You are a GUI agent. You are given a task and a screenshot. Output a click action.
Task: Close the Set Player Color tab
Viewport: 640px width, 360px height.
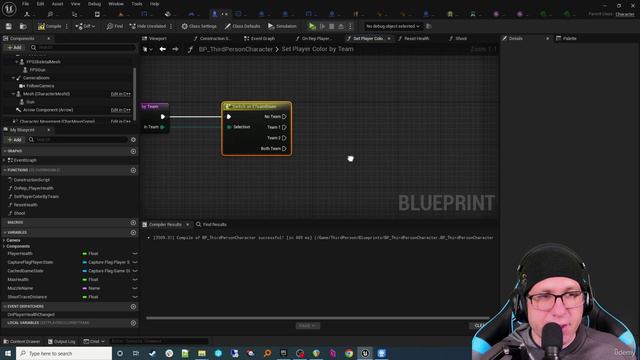389,38
